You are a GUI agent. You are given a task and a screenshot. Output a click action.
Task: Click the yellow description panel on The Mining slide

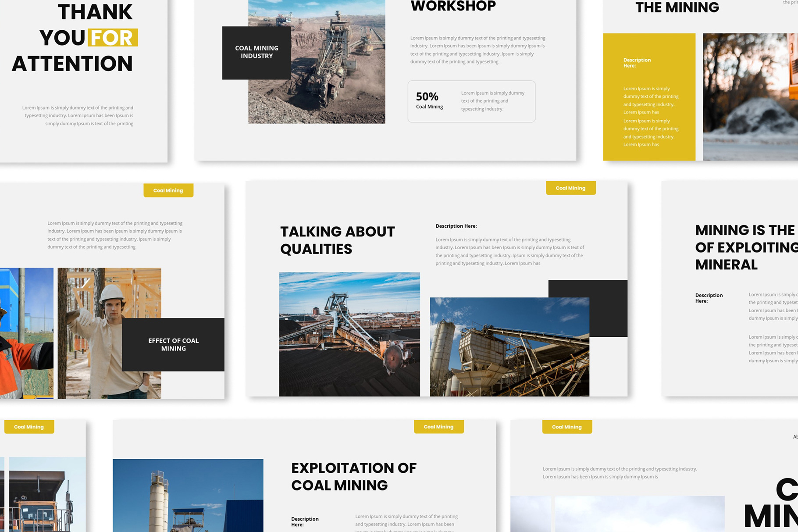[649, 97]
